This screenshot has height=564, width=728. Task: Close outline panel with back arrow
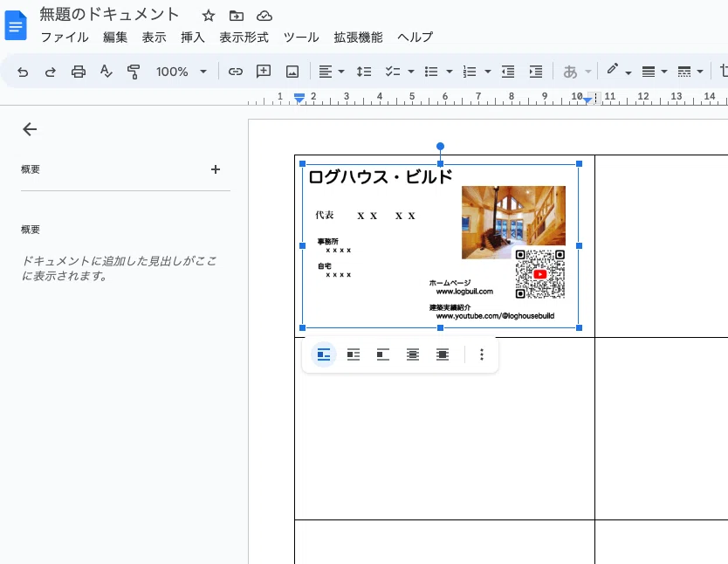pyautogui.click(x=30, y=129)
